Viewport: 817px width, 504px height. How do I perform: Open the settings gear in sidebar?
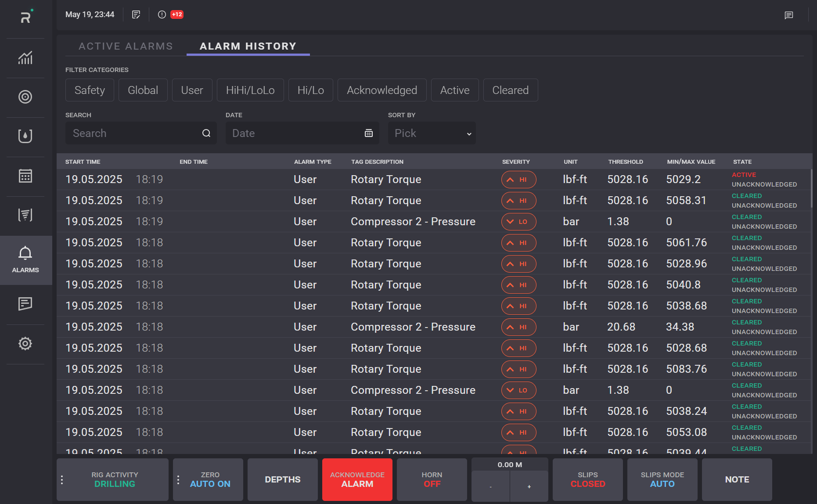pyautogui.click(x=25, y=344)
